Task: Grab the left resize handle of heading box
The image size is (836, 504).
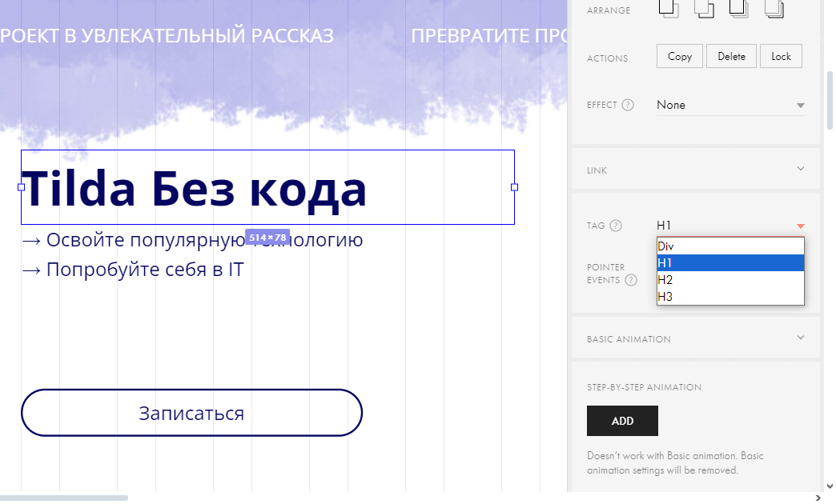Action: [22, 187]
